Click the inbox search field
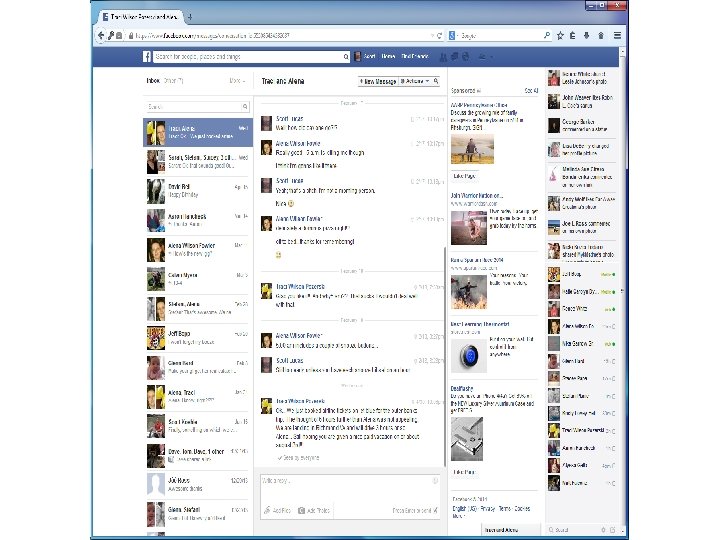 194,107
